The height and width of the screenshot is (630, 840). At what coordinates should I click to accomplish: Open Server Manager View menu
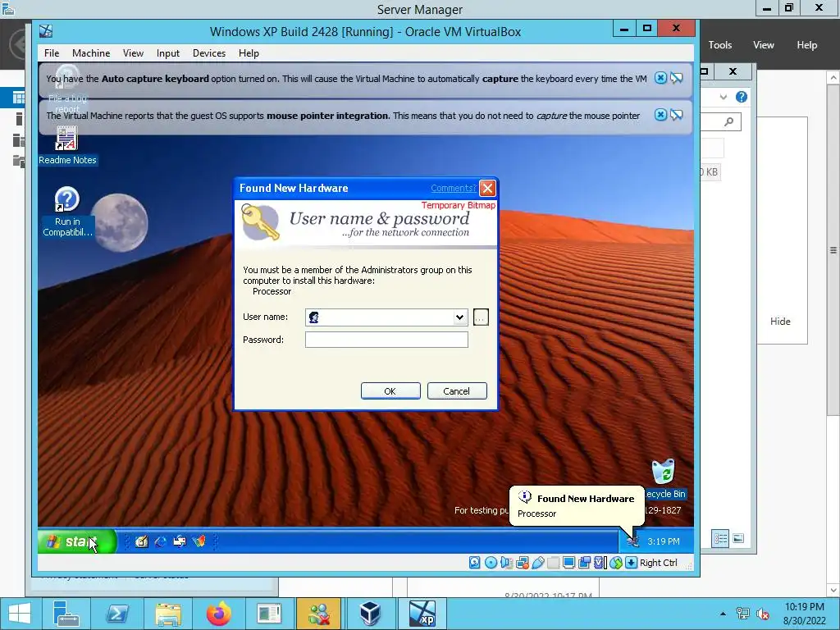pos(764,45)
